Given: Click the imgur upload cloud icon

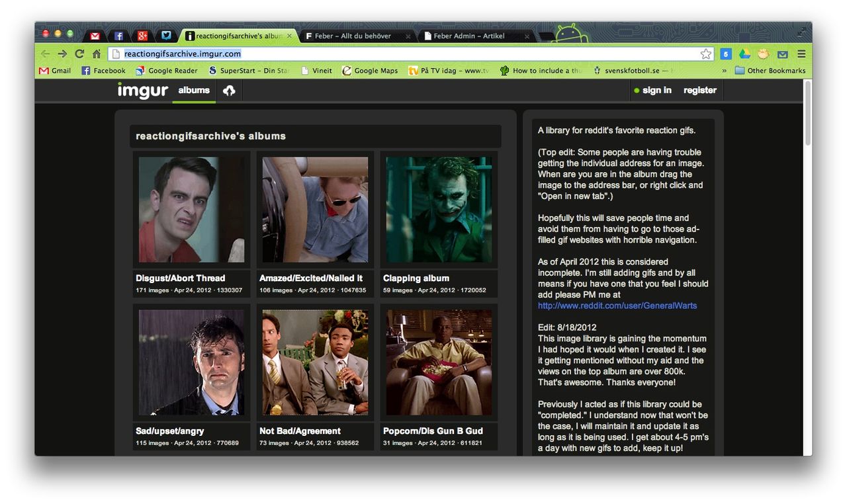Looking at the screenshot, I should pyautogui.click(x=229, y=91).
